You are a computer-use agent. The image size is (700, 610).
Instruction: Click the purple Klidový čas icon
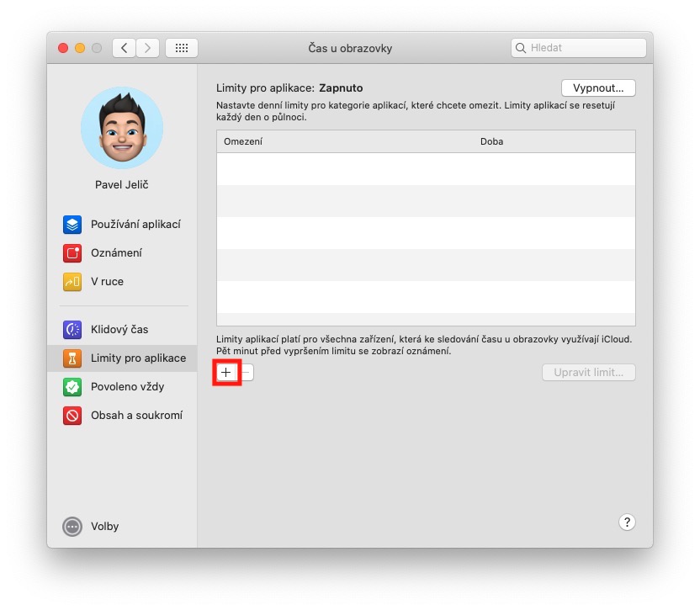(x=72, y=330)
